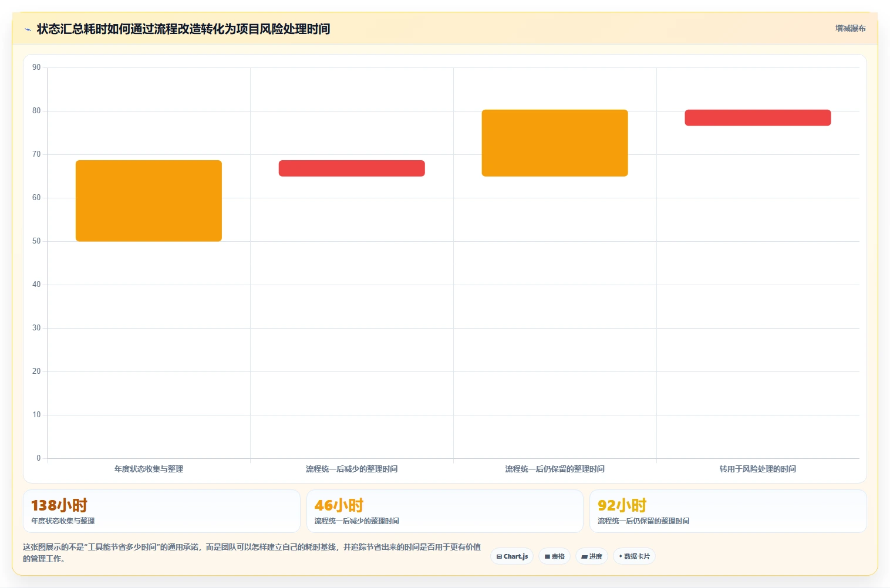Click the x-axis label 流程统一后仍保留的整理时间
This screenshot has width=890, height=588.
[x=555, y=469]
